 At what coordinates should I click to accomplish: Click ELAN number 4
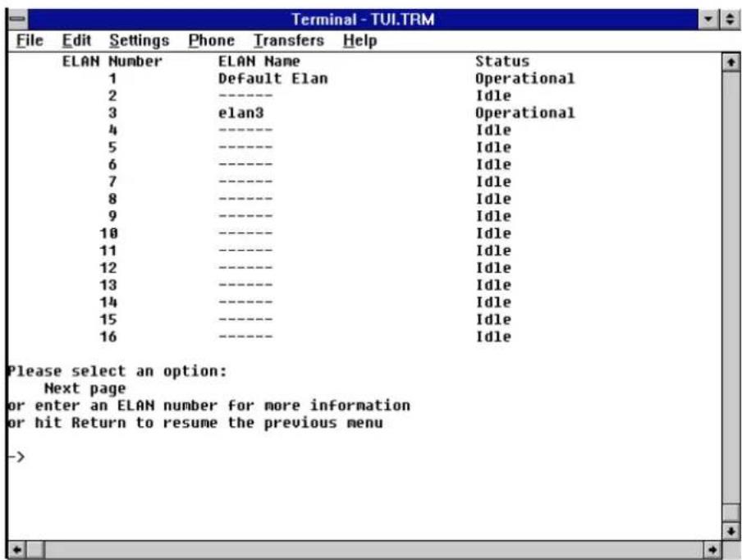coord(112,131)
